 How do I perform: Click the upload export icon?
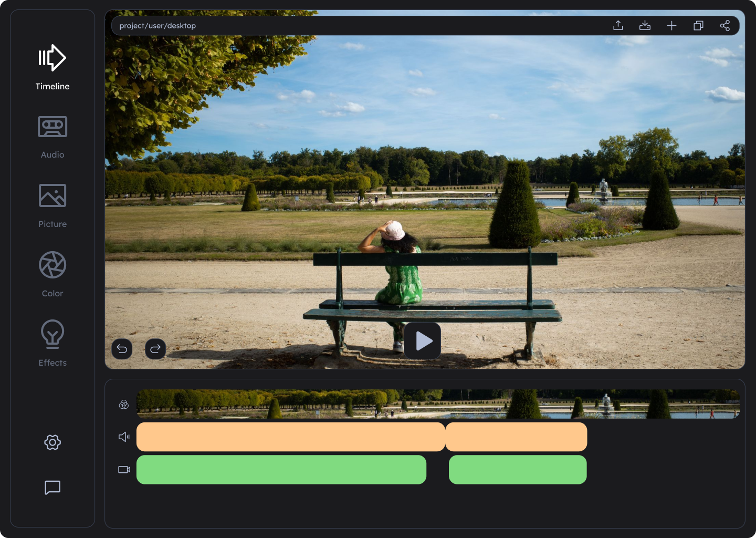[618, 25]
